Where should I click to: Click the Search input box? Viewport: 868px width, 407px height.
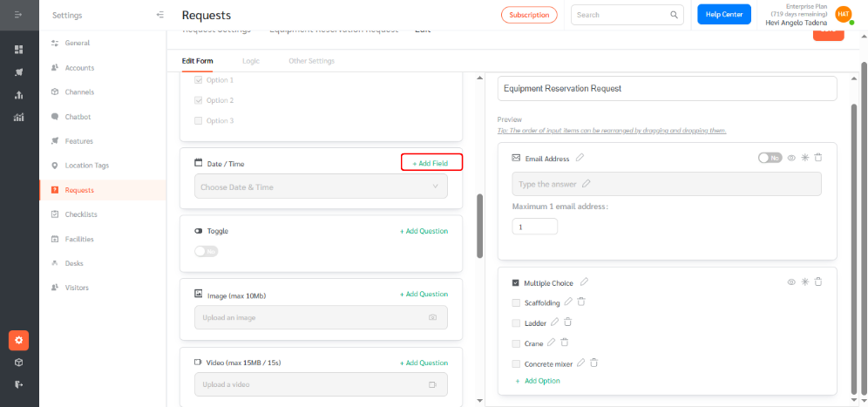(x=627, y=15)
